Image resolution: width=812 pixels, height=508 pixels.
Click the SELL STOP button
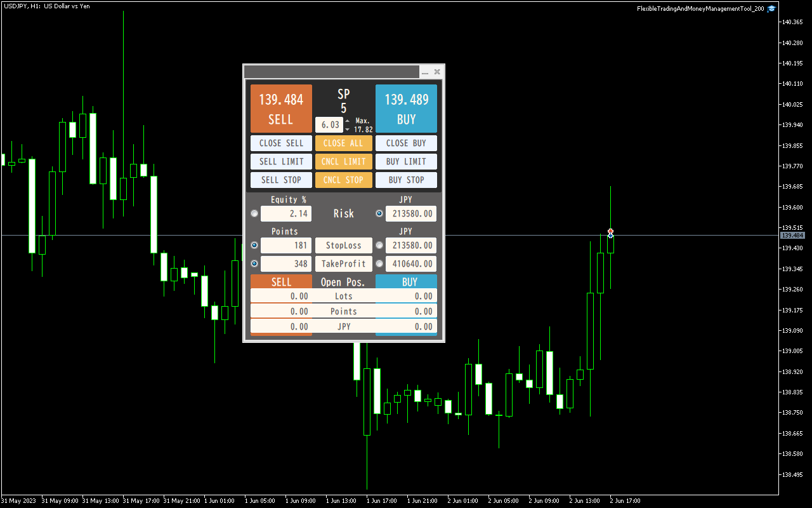pos(281,180)
